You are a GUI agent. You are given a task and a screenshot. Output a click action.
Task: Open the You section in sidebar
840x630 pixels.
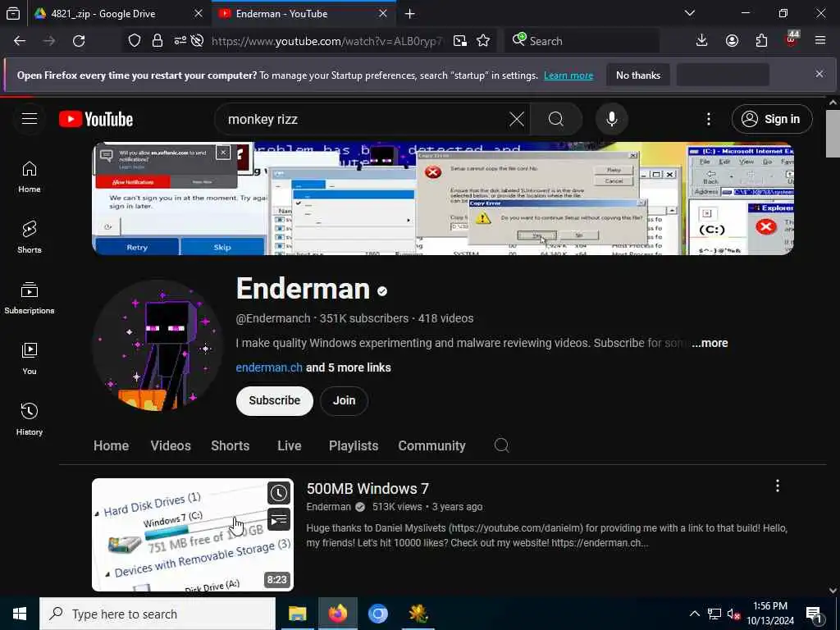pos(30,358)
